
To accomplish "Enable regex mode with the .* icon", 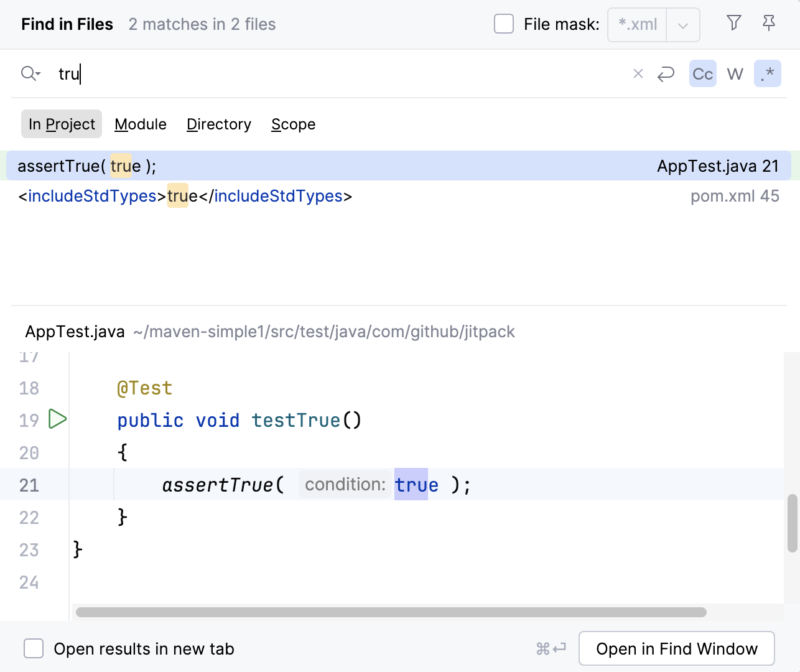I will pyautogui.click(x=768, y=73).
